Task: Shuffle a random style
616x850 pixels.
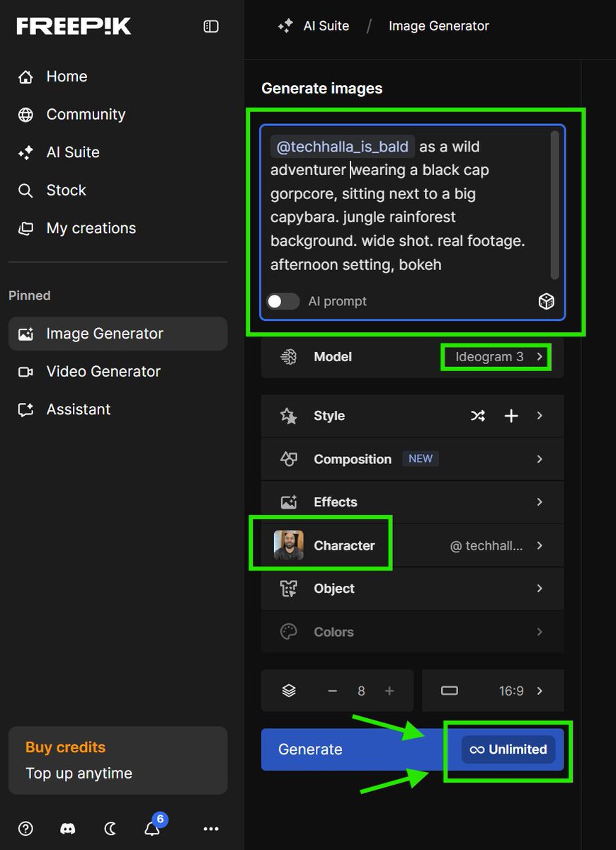Action: click(478, 416)
